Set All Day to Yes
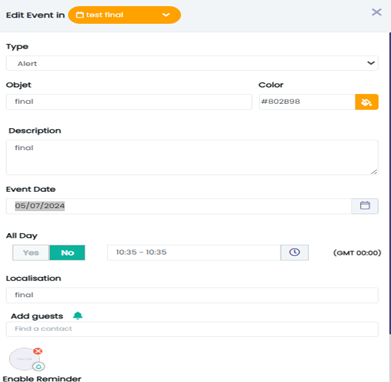Viewport: 391px width, 382px height. point(31,253)
